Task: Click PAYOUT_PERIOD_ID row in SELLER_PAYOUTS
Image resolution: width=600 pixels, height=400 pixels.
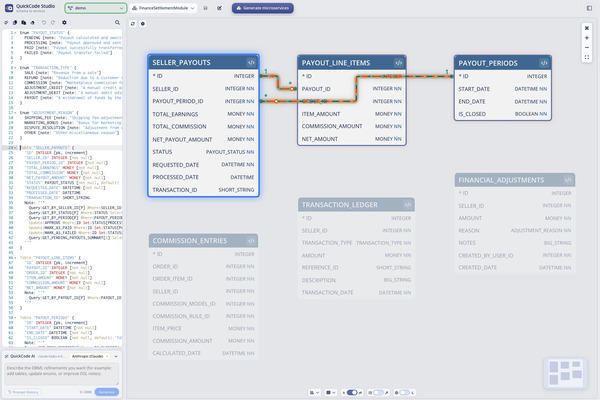Action: (203, 101)
